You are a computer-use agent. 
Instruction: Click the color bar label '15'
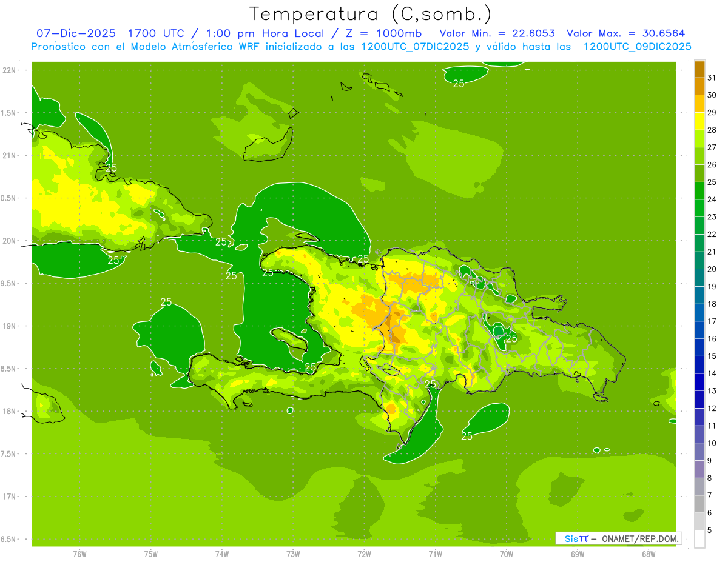[712, 356]
